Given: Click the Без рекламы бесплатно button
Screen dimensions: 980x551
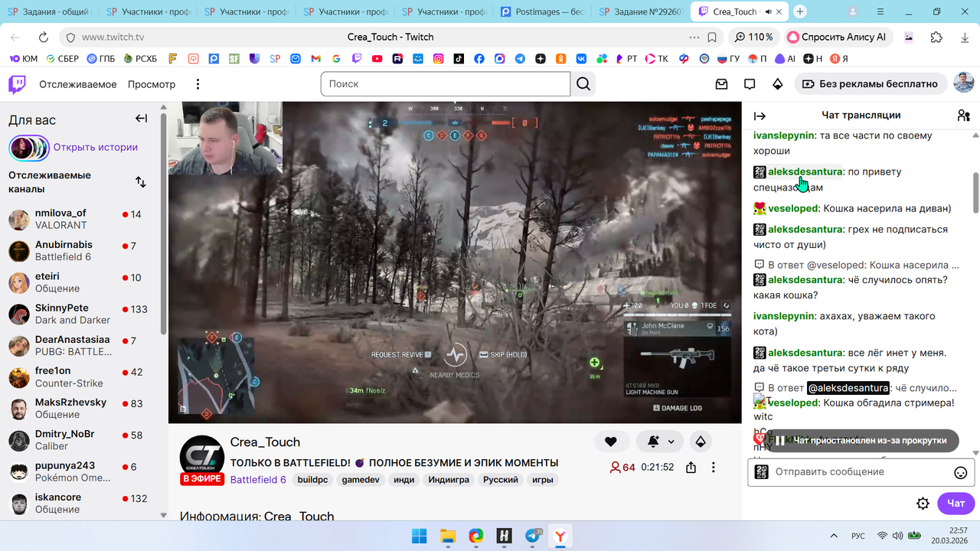Looking at the screenshot, I should 871,84.
